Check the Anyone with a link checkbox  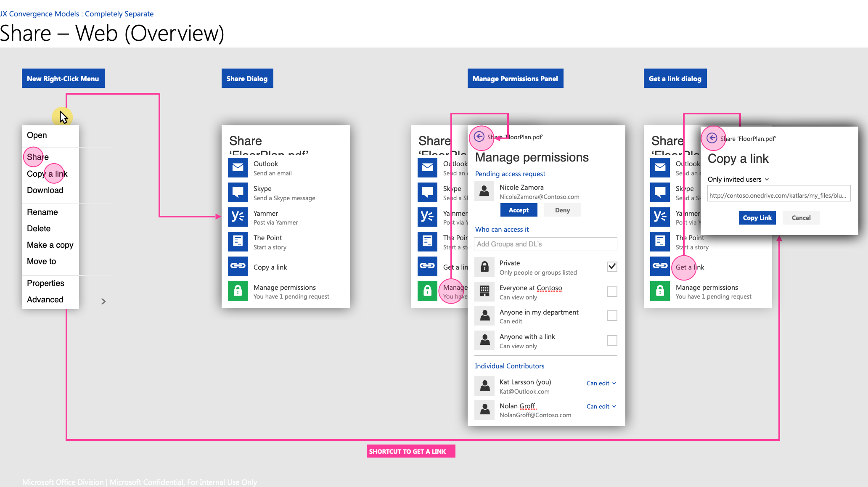tap(612, 340)
